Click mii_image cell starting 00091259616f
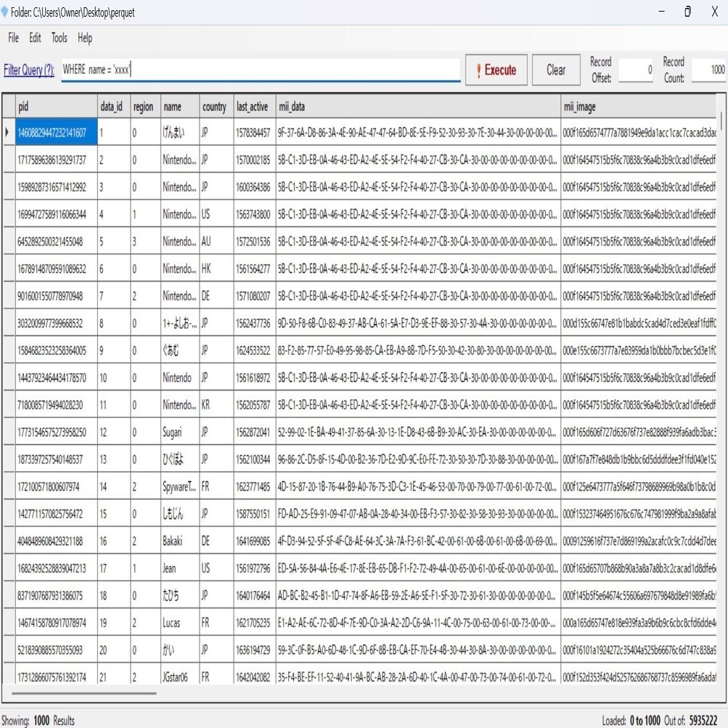This screenshot has height=728, width=728. coord(639,541)
